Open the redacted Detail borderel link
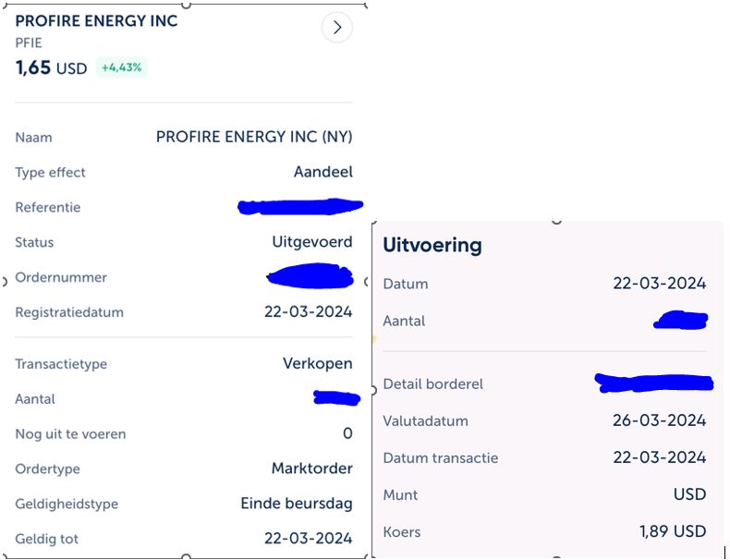Image resolution: width=730 pixels, height=560 pixels. [654, 383]
